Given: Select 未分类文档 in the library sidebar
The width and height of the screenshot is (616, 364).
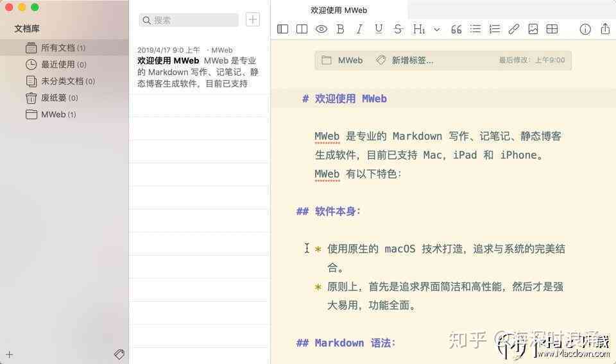Looking at the screenshot, I should click(64, 81).
